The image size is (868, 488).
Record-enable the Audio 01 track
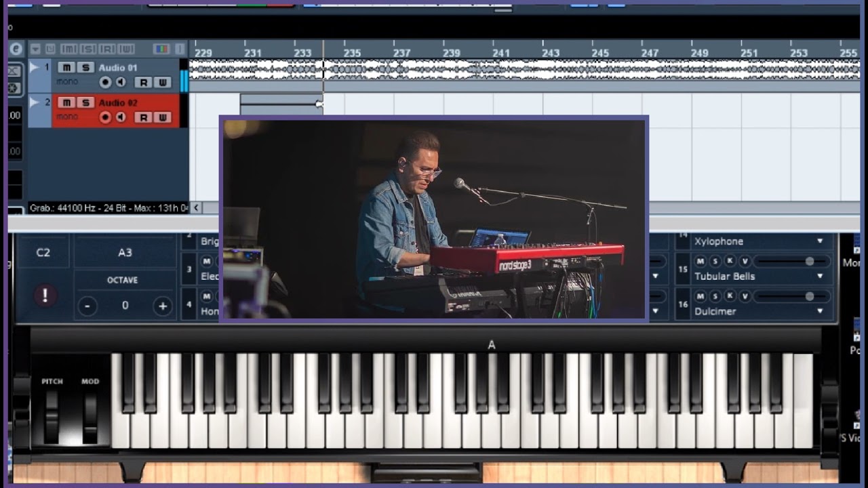click(x=105, y=82)
